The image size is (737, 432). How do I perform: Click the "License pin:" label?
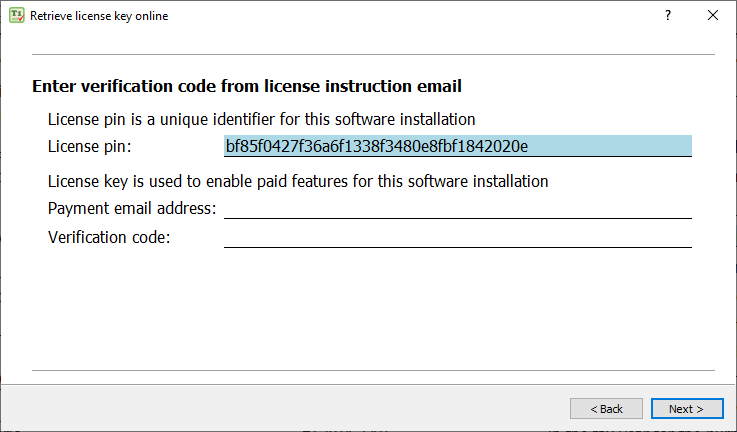point(89,147)
